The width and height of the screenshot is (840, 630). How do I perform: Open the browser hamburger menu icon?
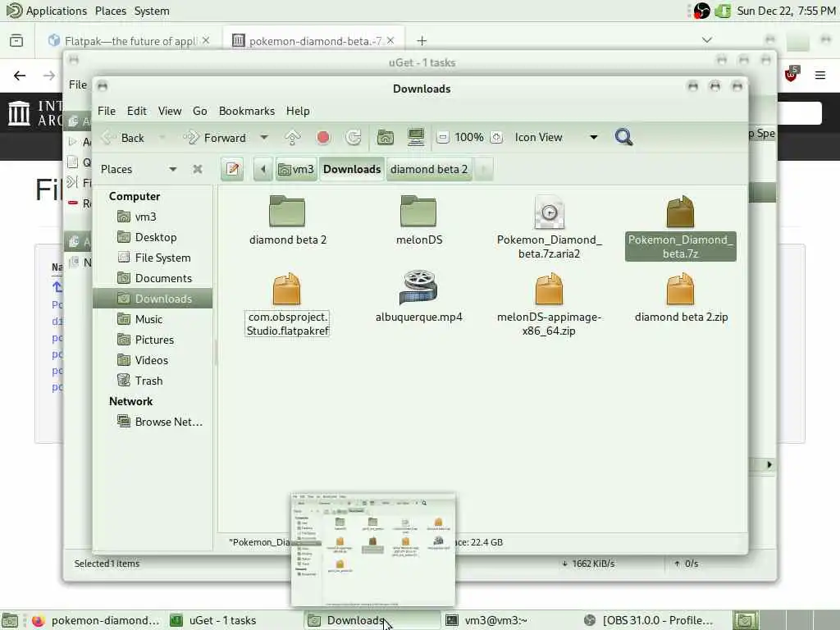[820, 75]
